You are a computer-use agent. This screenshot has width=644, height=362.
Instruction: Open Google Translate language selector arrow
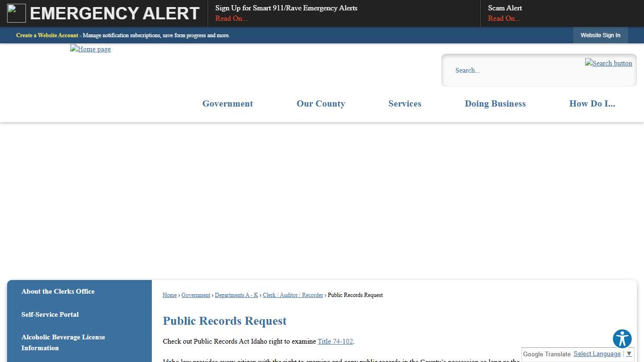click(x=628, y=354)
